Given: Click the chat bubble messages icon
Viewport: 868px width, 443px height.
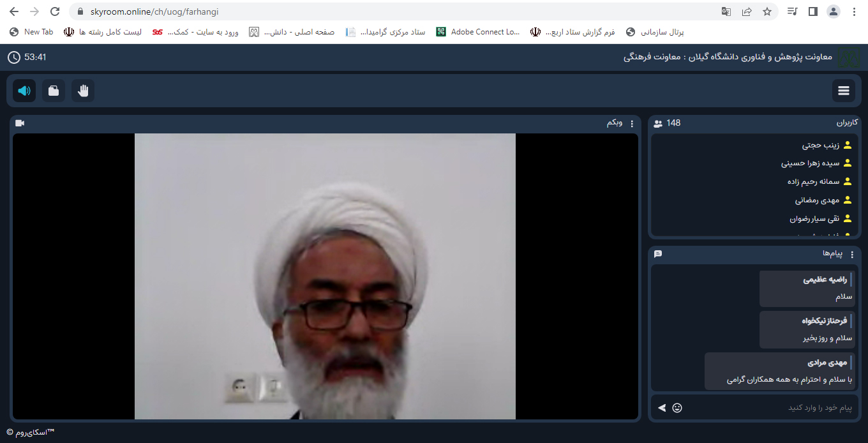Looking at the screenshot, I should pos(658,254).
